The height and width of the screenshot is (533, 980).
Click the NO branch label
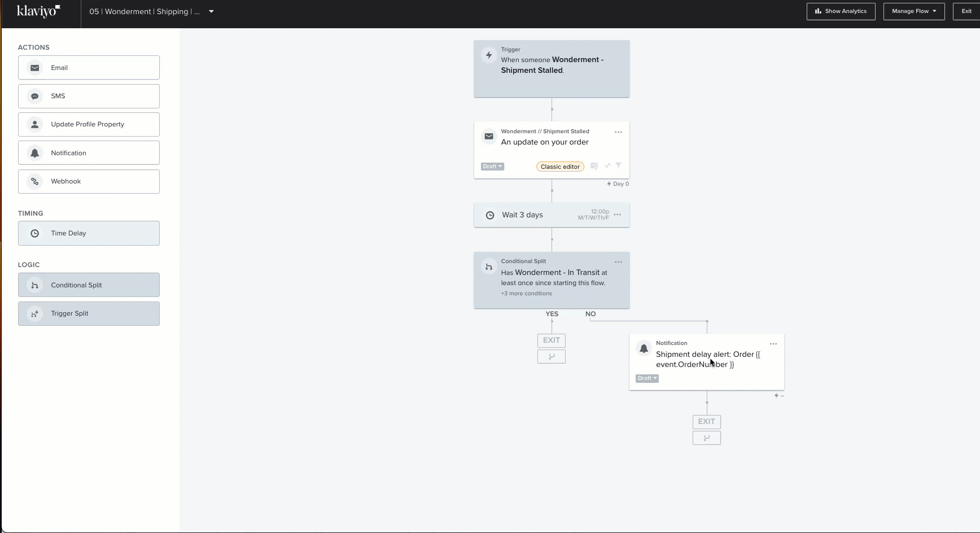(590, 314)
